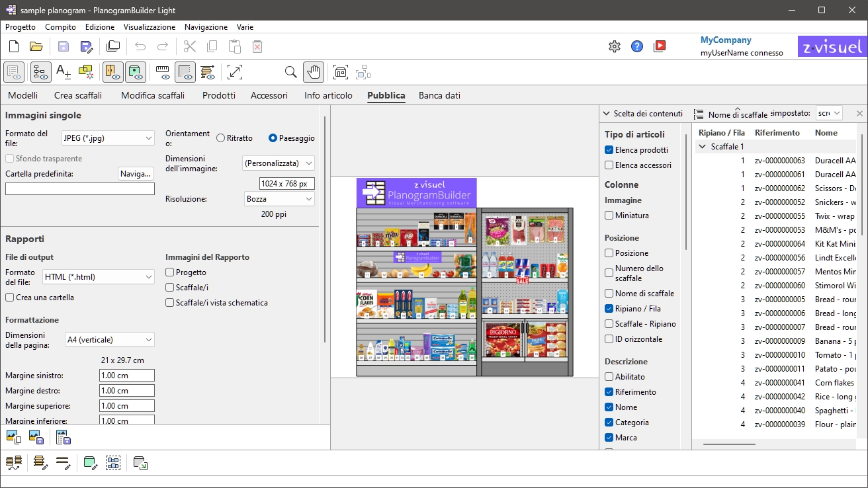This screenshot has width=868, height=488.
Task: Toggle the dashed outline visibility icon
Action: tap(185, 72)
